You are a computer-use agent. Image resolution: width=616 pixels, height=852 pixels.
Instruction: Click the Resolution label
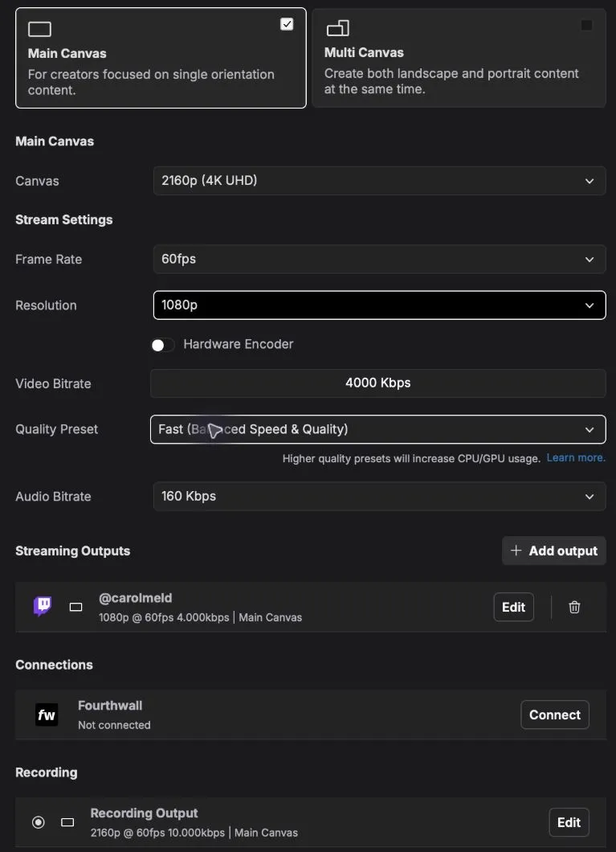(x=46, y=305)
